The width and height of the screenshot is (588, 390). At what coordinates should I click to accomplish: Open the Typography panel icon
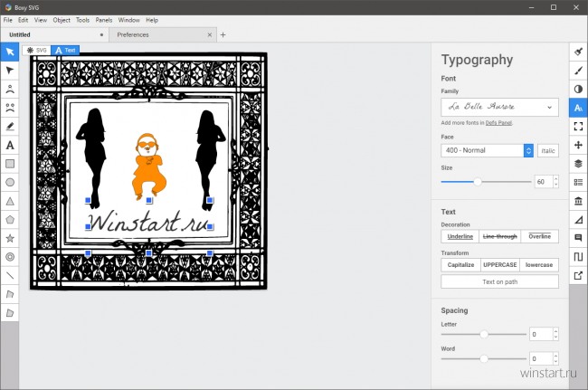point(578,108)
